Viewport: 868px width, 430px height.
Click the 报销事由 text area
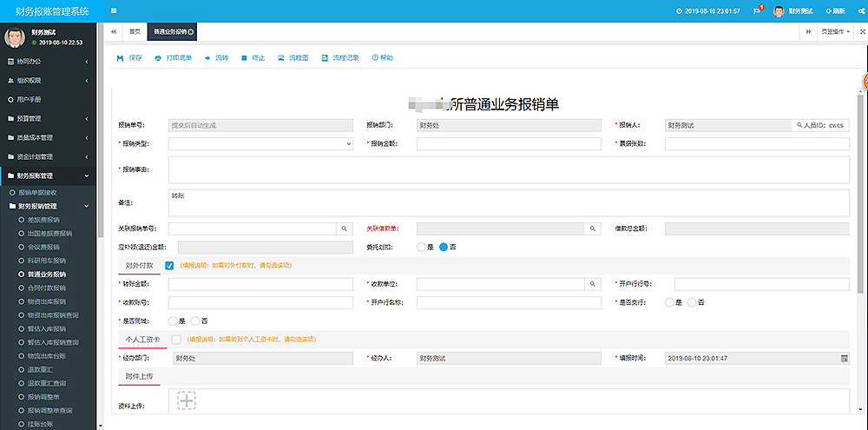click(509, 169)
